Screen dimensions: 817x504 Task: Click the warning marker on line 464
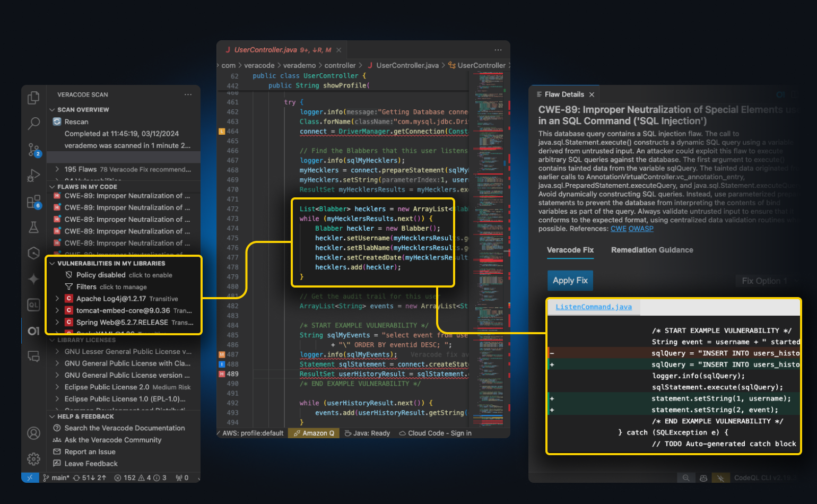(222, 131)
